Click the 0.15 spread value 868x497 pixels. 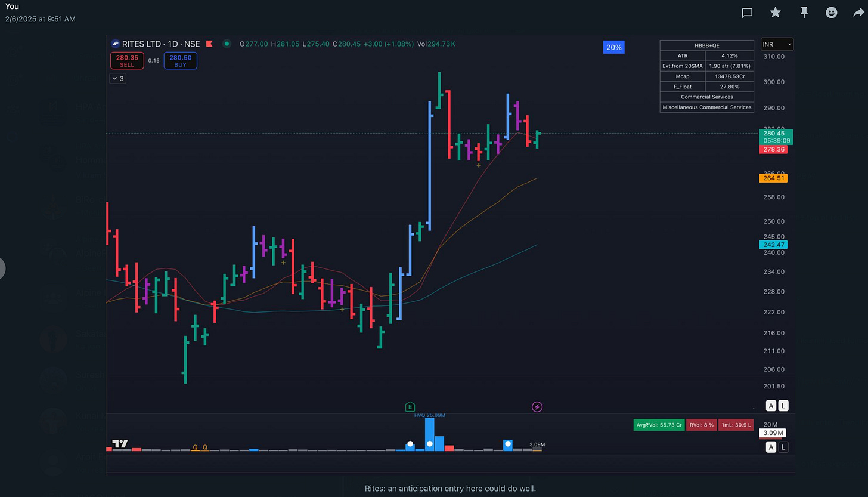(154, 61)
